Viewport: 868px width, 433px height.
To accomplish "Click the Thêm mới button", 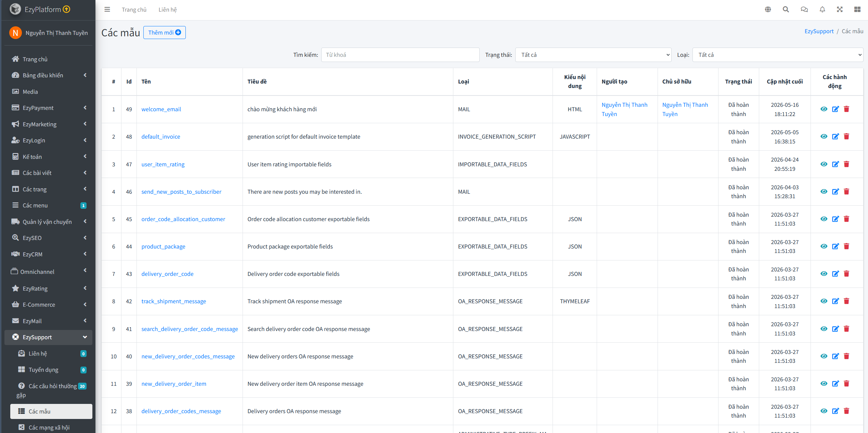I will (x=165, y=33).
